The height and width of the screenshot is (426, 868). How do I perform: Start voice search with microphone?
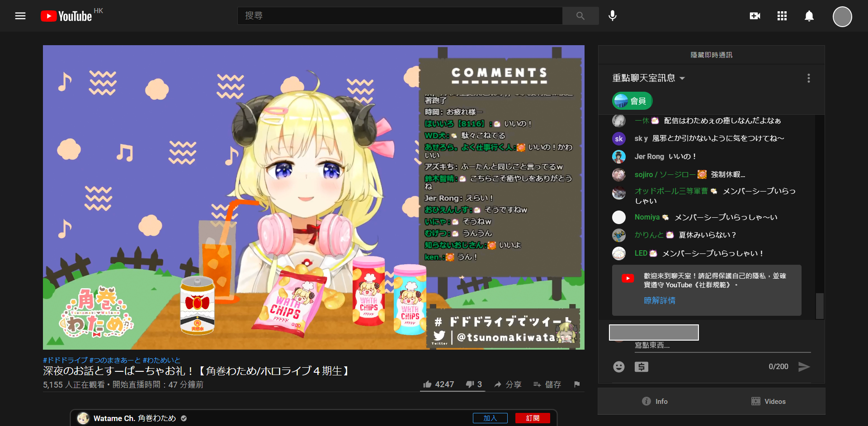pos(612,16)
